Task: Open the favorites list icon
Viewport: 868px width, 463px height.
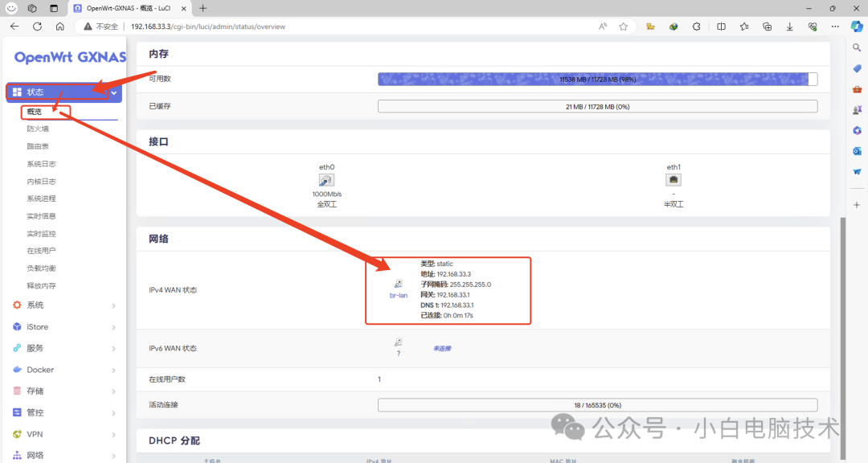Action: (x=744, y=26)
